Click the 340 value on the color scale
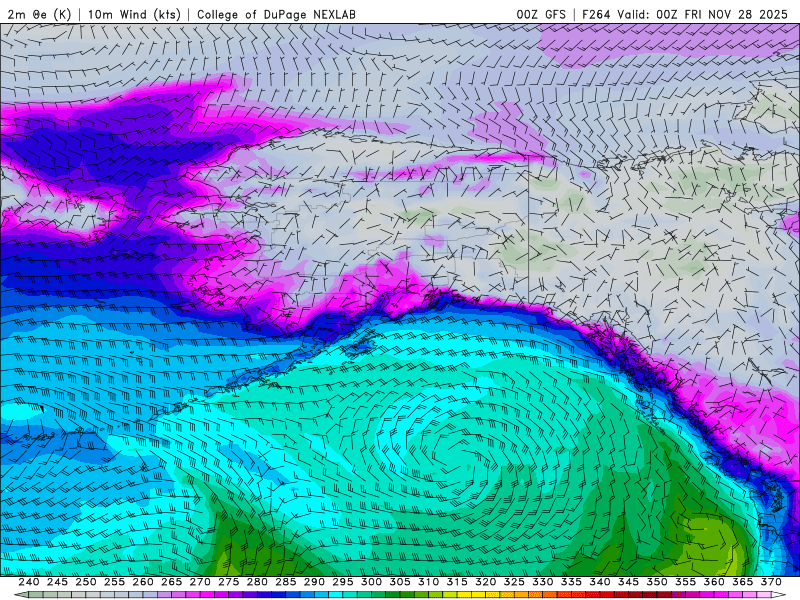The image size is (800, 600). coord(600,582)
